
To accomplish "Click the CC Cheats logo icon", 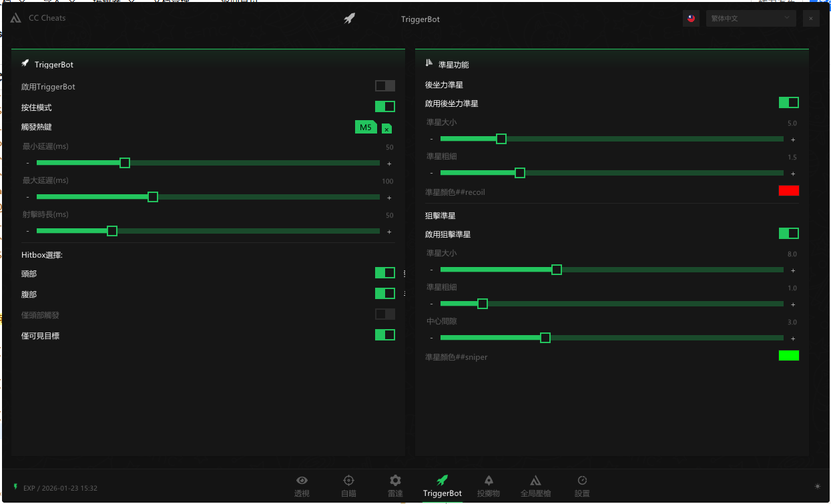I will 16,18.
